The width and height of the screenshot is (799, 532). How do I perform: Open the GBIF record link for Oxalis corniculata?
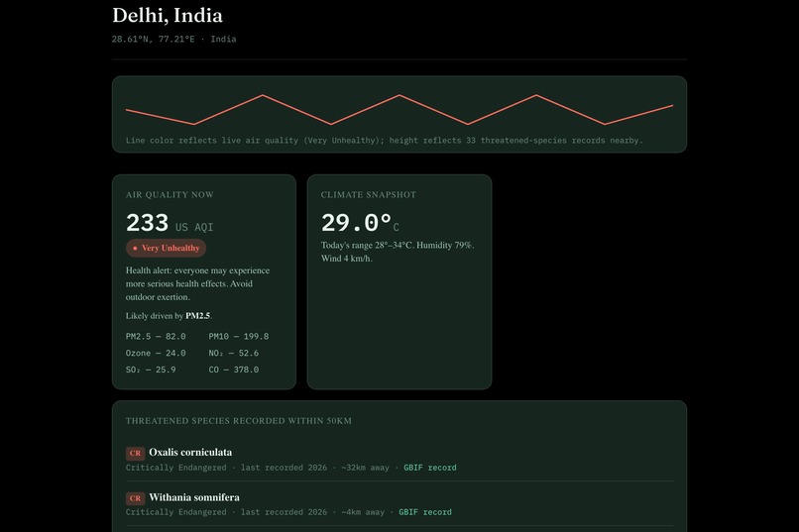pos(429,468)
